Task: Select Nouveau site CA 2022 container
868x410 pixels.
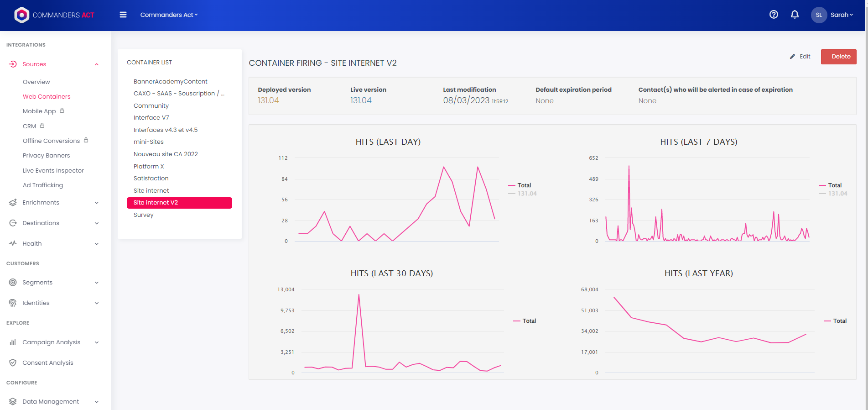Action: (x=166, y=154)
